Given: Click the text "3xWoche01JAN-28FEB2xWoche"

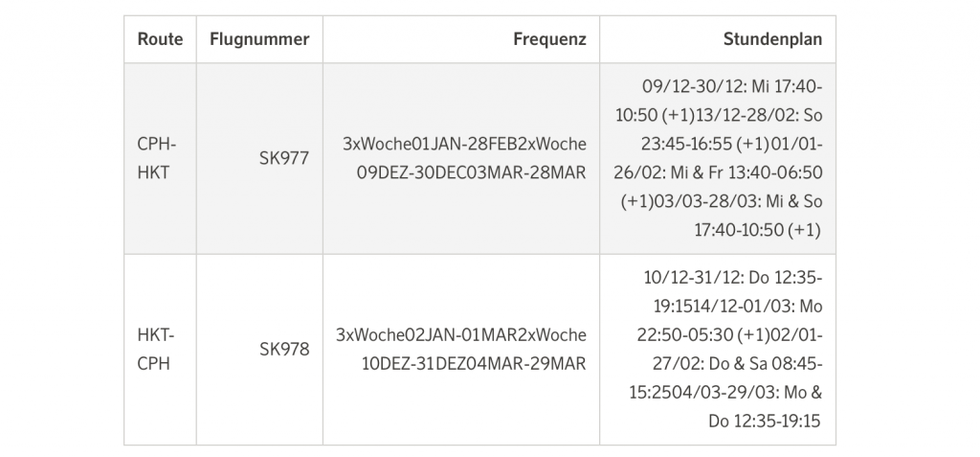Looking at the screenshot, I should (x=464, y=144).
